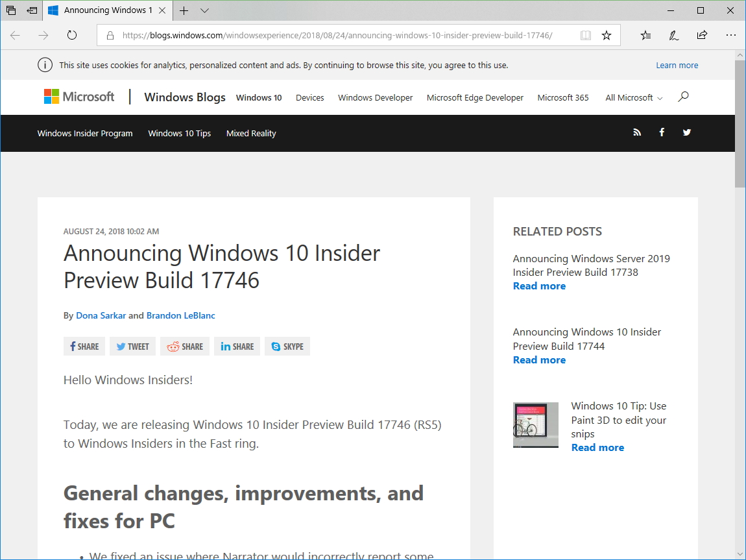The height and width of the screenshot is (560, 746).
Task: Select the Facebook icon in the black bar
Action: tap(661, 132)
